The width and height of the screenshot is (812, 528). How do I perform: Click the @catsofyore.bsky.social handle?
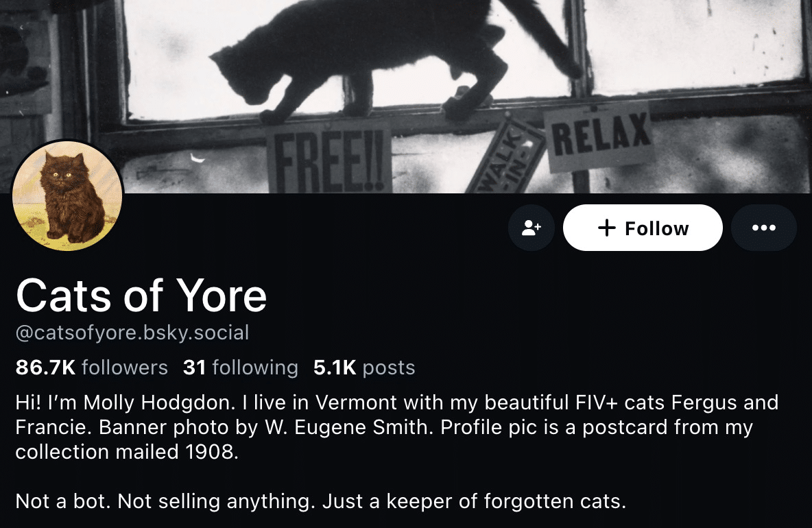[x=132, y=333]
